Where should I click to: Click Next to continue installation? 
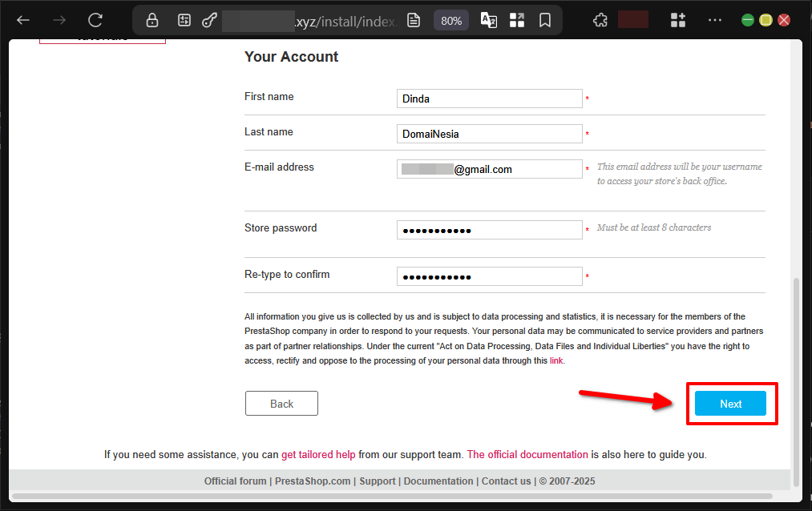(x=730, y=404)
